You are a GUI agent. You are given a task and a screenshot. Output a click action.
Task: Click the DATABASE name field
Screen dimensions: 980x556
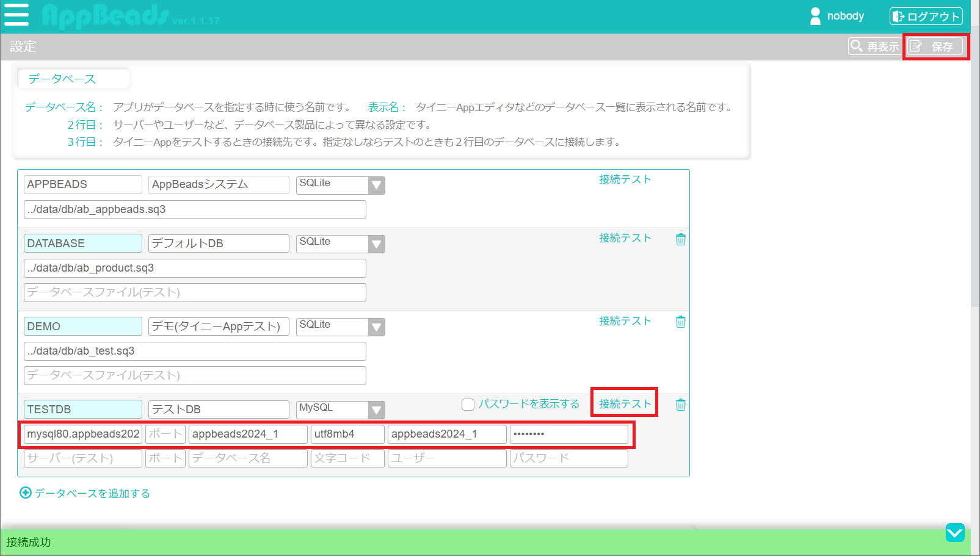[x=83, y=243]
